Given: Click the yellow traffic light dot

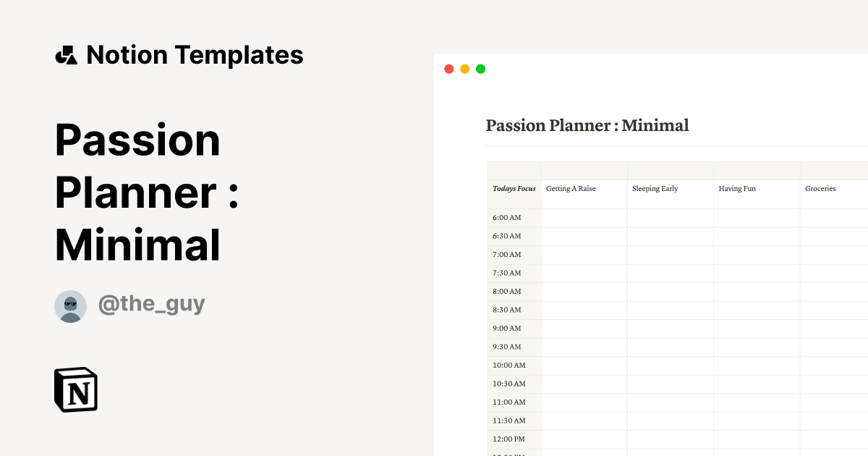Looking at the screenshot, I should click(464, 69).
